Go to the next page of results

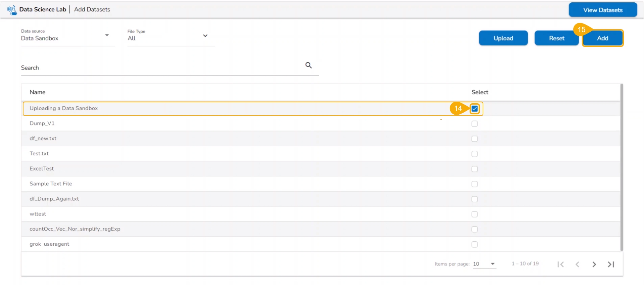coord(594,265)
